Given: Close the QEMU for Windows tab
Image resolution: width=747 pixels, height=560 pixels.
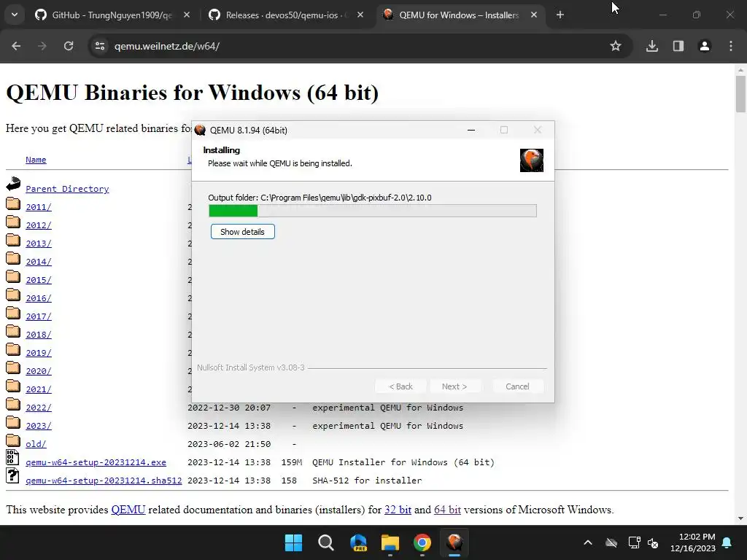Looking at the screenshot, I should pos(534,15).
